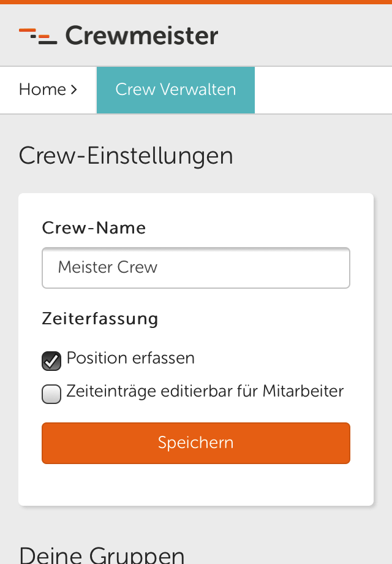Click the checkmark inside the Position checkbox

coord(52,360)
